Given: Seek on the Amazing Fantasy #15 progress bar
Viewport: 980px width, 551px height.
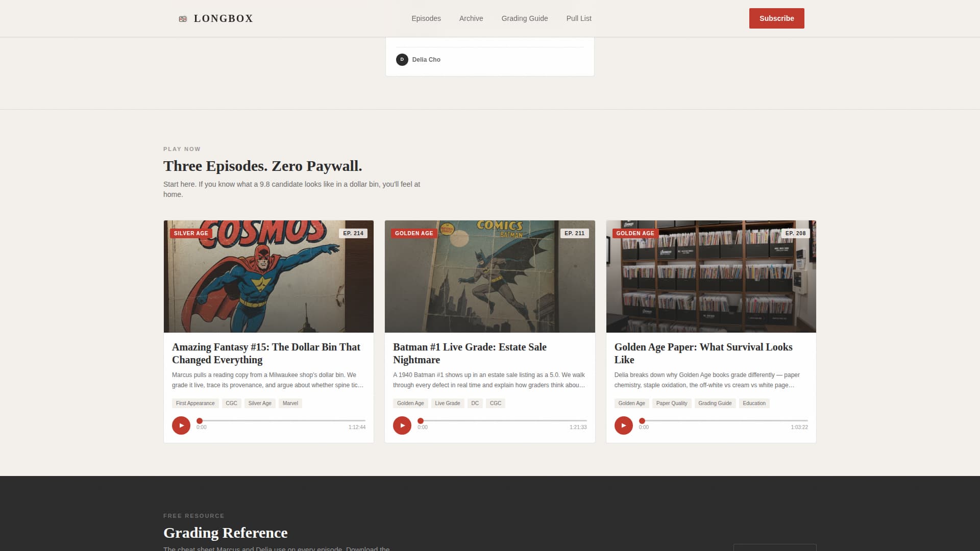Looking at the screenshot, I should pyautogui.click(x=282, y=421).
